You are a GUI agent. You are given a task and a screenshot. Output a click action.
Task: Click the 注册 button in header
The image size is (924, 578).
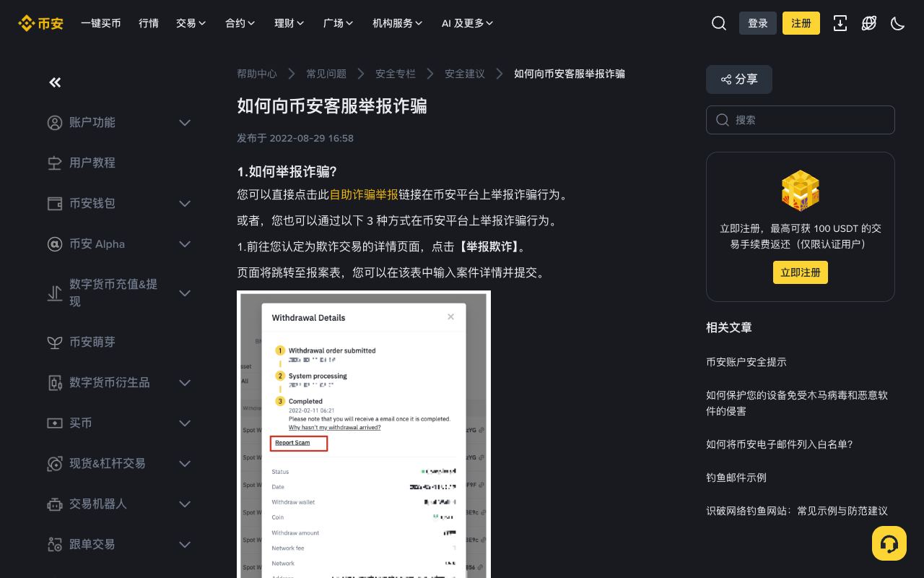[801, 23]
